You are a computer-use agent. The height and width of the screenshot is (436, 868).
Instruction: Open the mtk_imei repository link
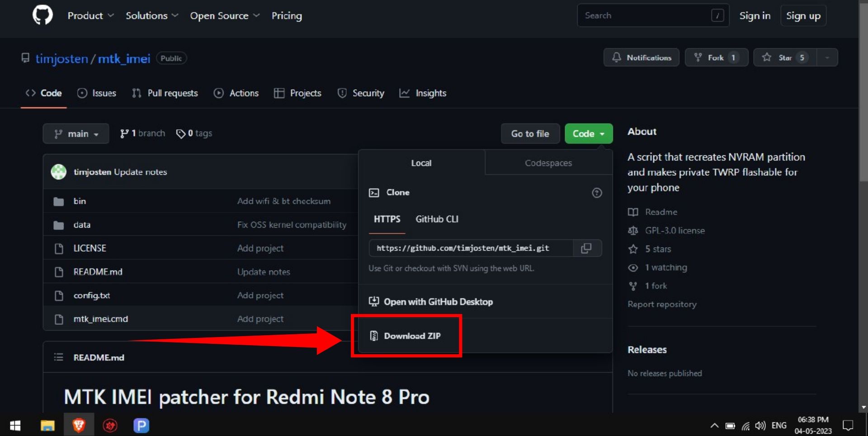tap(124, 59)
